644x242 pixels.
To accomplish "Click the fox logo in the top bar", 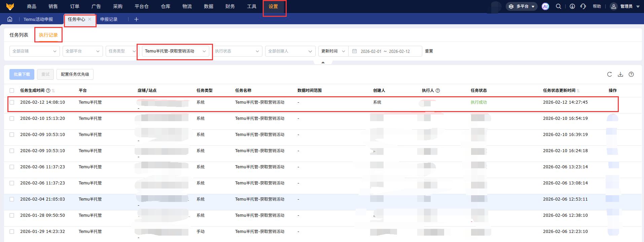I will click(x=10, y=6).
